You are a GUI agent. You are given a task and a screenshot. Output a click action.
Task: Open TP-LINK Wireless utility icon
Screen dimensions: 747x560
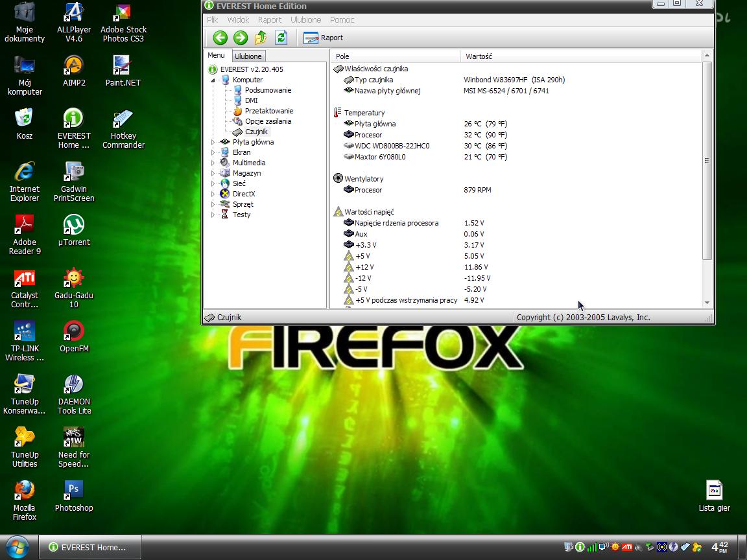pos(24,342)
